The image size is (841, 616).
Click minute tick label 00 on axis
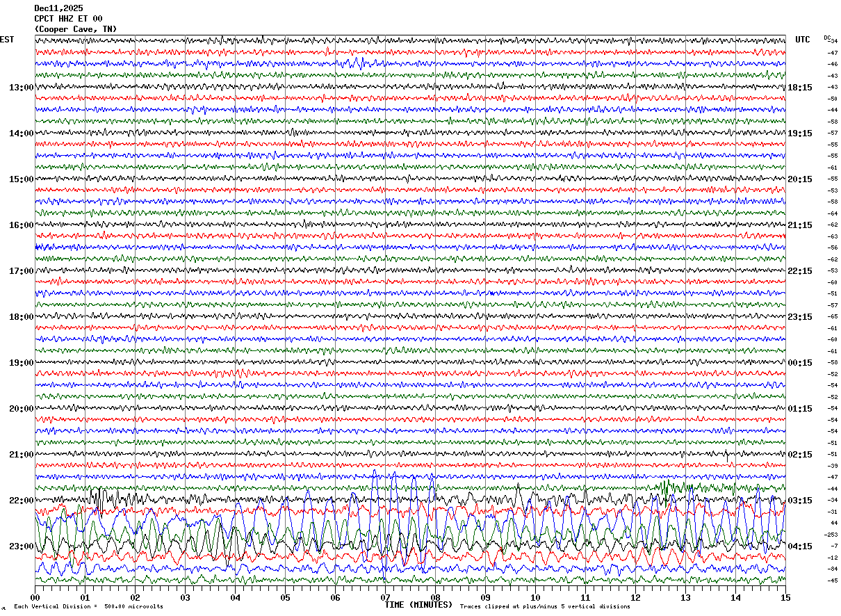(x=35, y=597)
